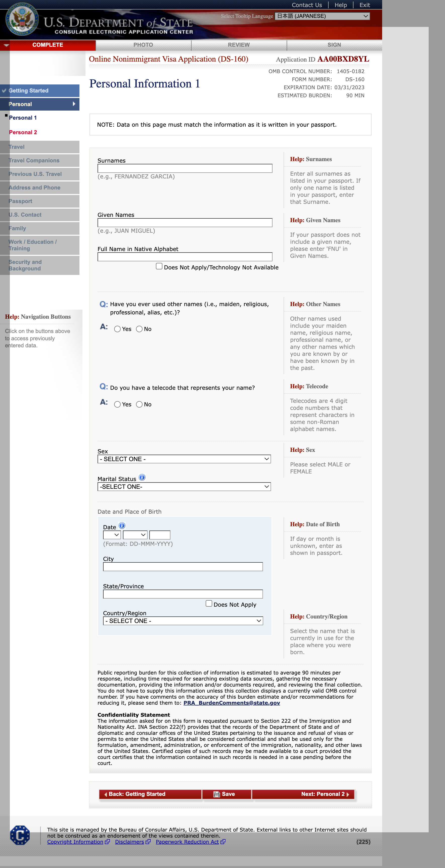Check State/Province Does Not Apply box
The height and width of the screenshot is (868, 445).
pos(209,603)
